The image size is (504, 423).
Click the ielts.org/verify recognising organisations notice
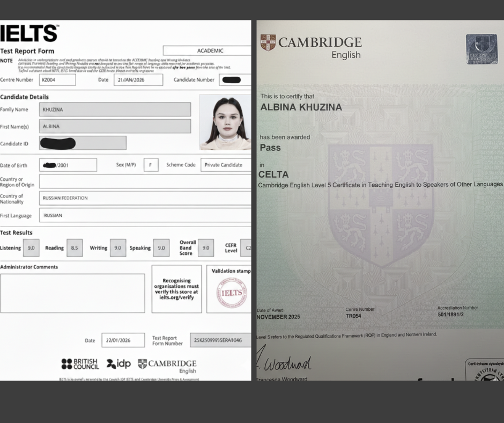point(177,289)
